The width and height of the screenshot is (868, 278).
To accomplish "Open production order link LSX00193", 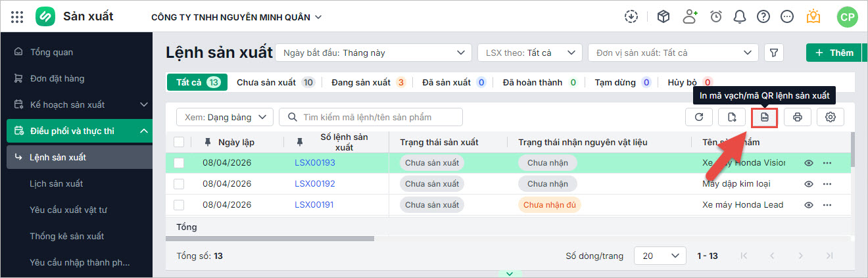I will 315,163.
